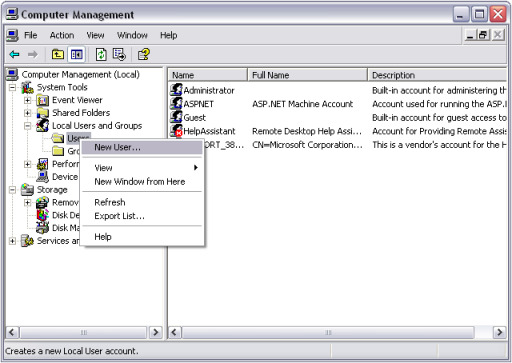The width and height of the screenshot is (512, 363).
Task: Click the Back arrow toolbar icon
Action: tap(14, 54)
